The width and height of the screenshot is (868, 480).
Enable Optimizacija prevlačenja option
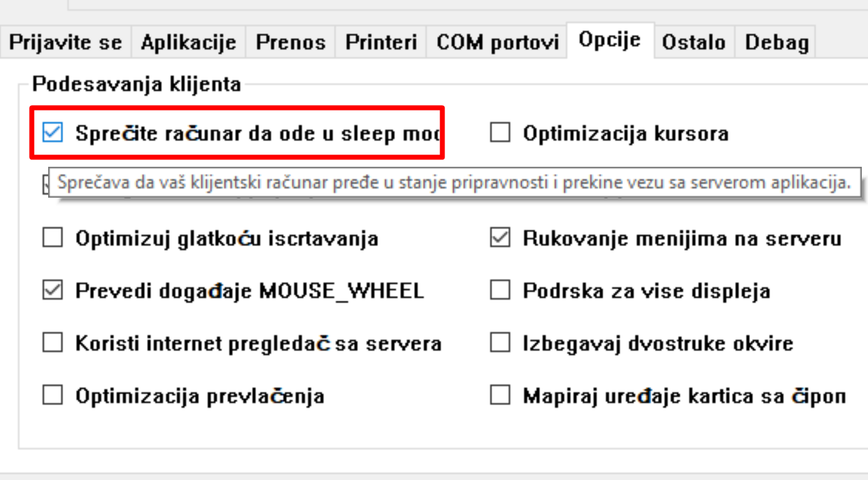52,395
